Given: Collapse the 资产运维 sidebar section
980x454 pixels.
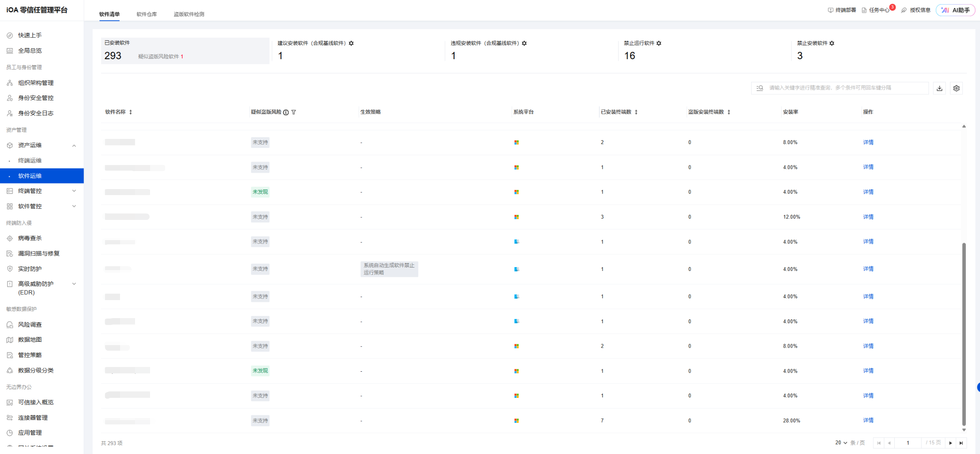Looking at the screenshot, I should (x=74, y=146).
